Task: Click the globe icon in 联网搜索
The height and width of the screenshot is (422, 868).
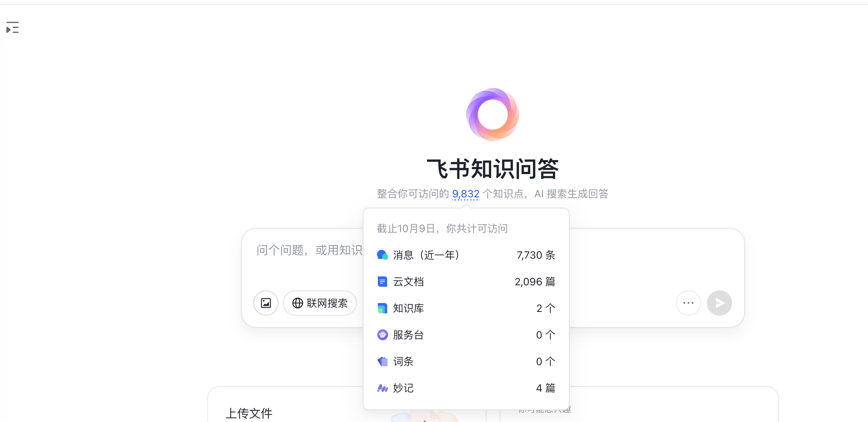Action: [297, 303]
